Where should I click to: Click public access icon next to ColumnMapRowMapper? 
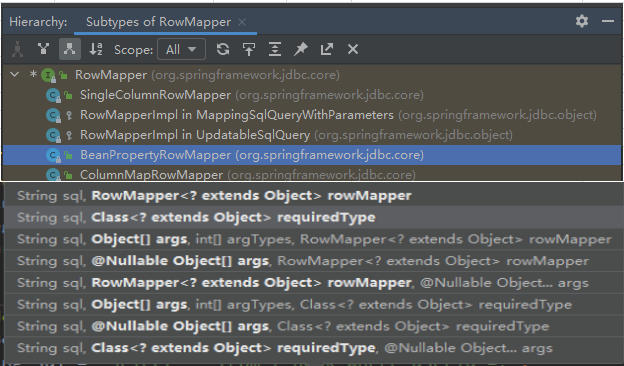click(x=68, y=175)
